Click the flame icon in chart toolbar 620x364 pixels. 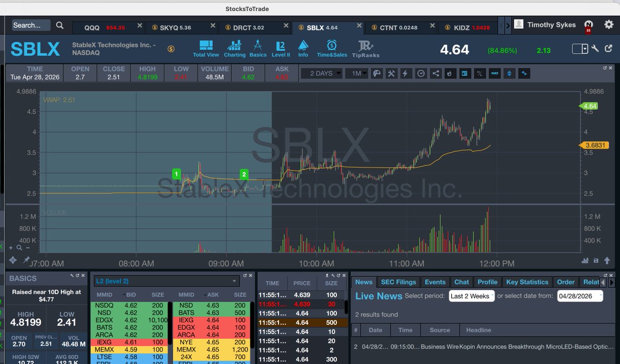[450, 74]
